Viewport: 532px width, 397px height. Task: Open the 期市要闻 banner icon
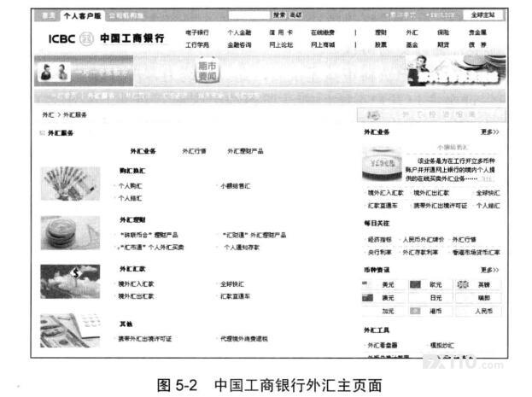point(208,71)
